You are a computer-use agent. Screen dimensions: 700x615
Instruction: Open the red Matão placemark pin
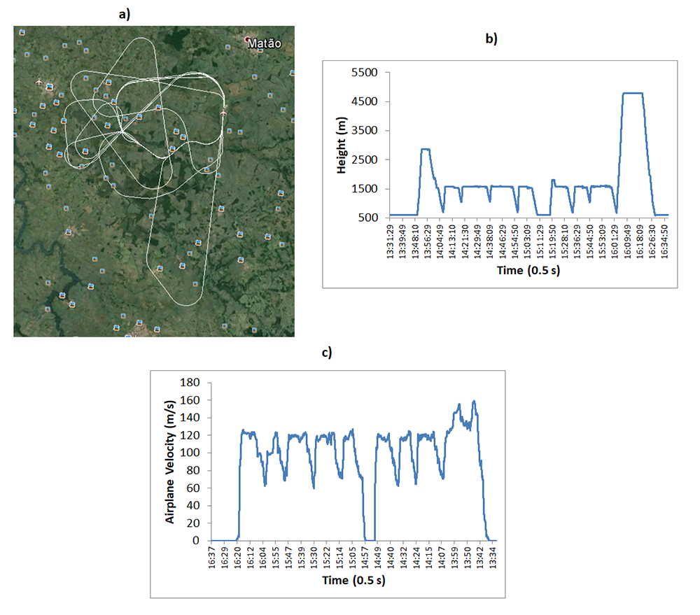246,39
